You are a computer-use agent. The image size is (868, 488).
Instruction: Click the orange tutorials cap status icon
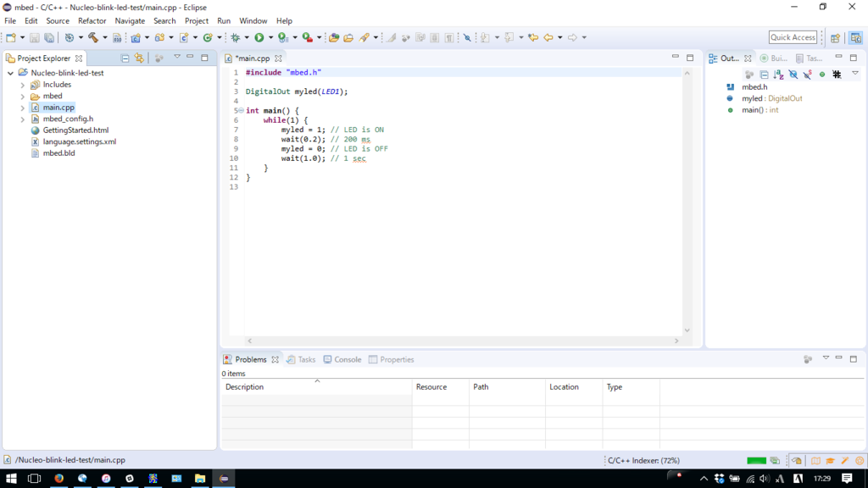click(830, 460)
